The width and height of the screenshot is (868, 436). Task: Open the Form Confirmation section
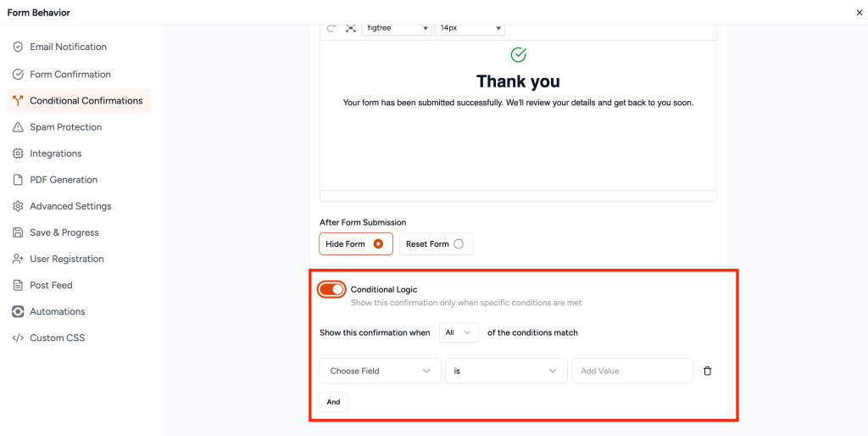(70, 75)
